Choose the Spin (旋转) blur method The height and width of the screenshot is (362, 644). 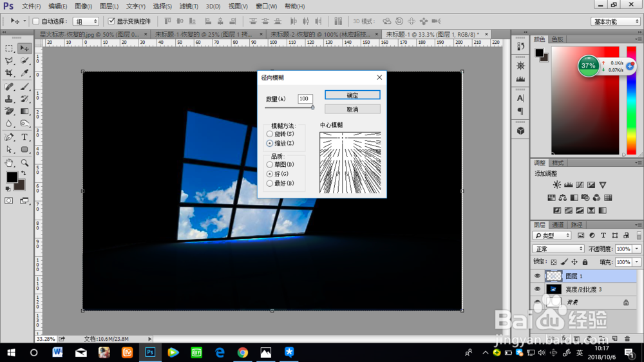point(269,134)
